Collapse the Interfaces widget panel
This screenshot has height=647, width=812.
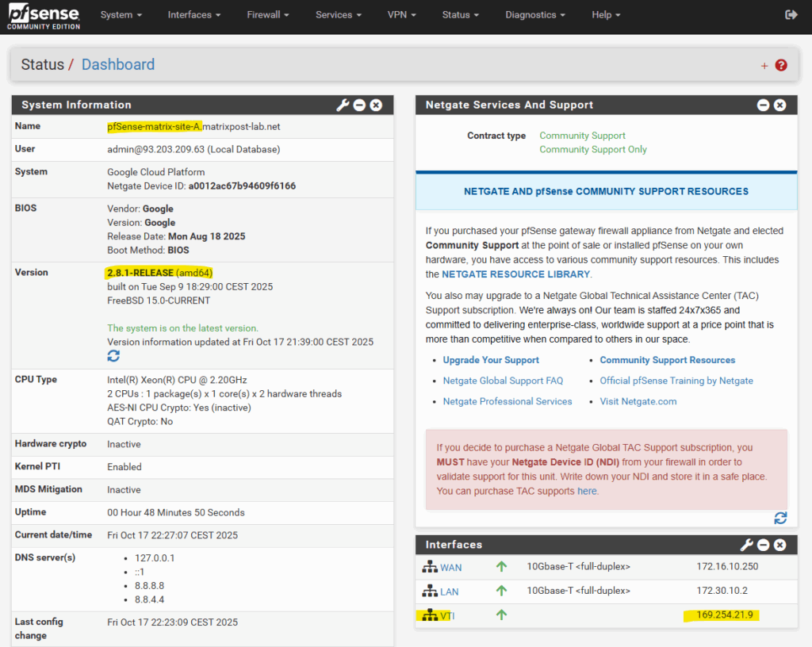[763, 545]
